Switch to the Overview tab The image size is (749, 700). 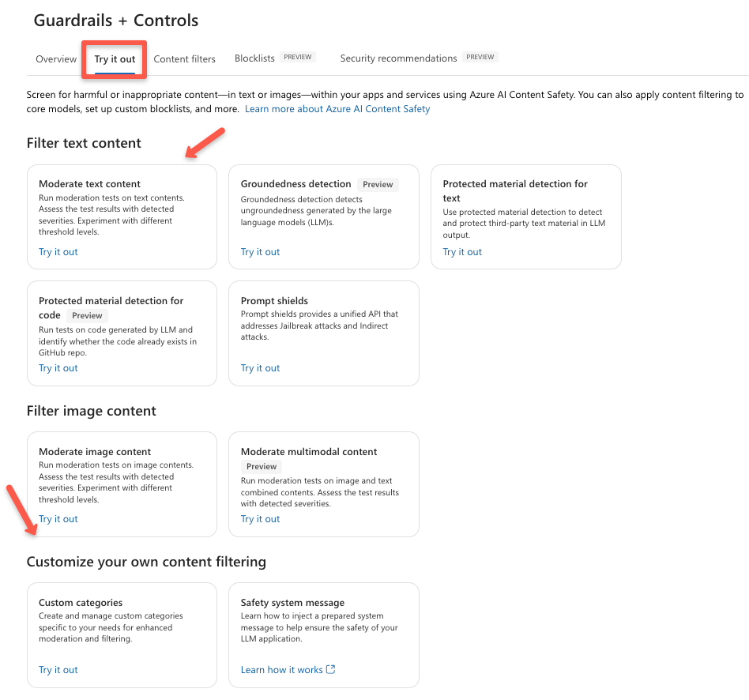(55, 58)
